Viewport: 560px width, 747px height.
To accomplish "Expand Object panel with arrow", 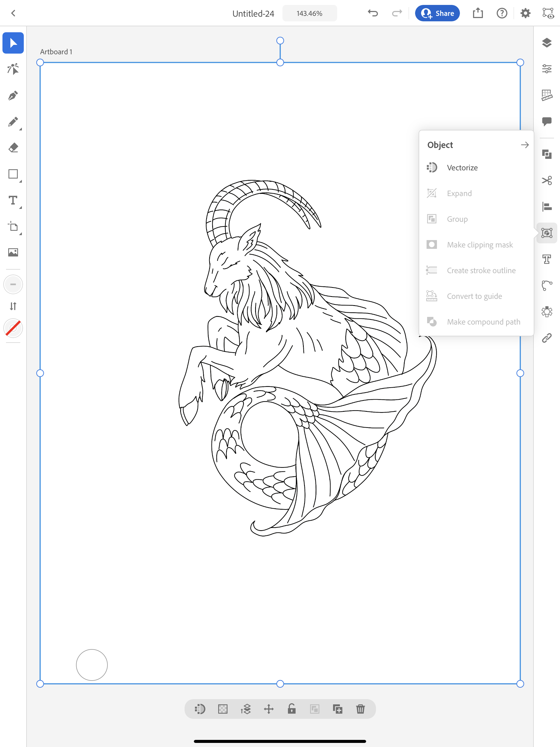I will point(524,145).
